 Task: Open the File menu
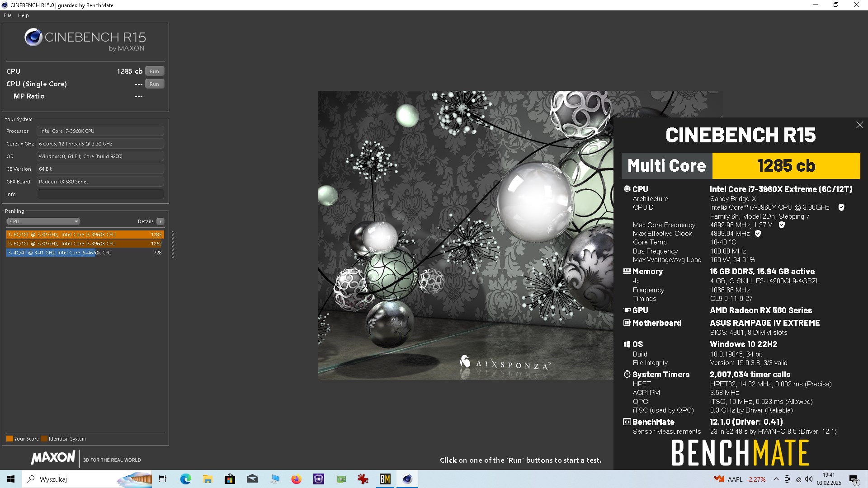pos(8,15)
